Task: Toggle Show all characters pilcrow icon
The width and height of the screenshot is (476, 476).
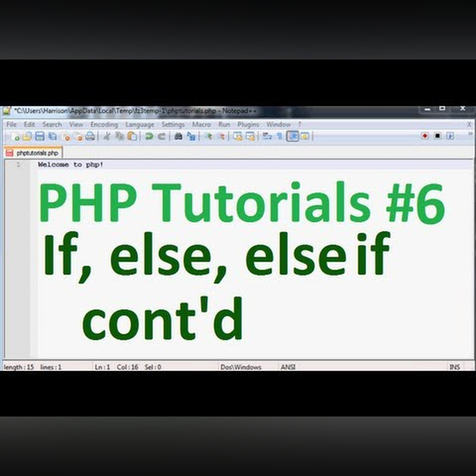Action: click(x=279, y=136)
